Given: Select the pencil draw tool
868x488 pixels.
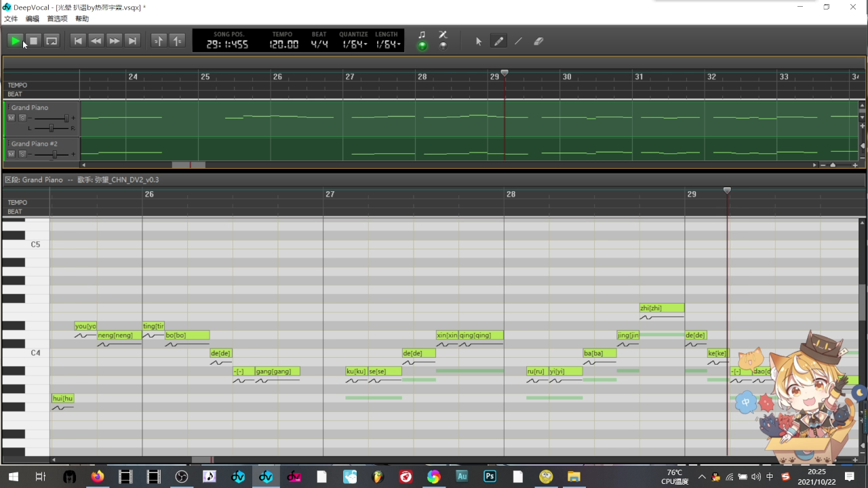Looking at the screenshot, I should click(498, 41).
